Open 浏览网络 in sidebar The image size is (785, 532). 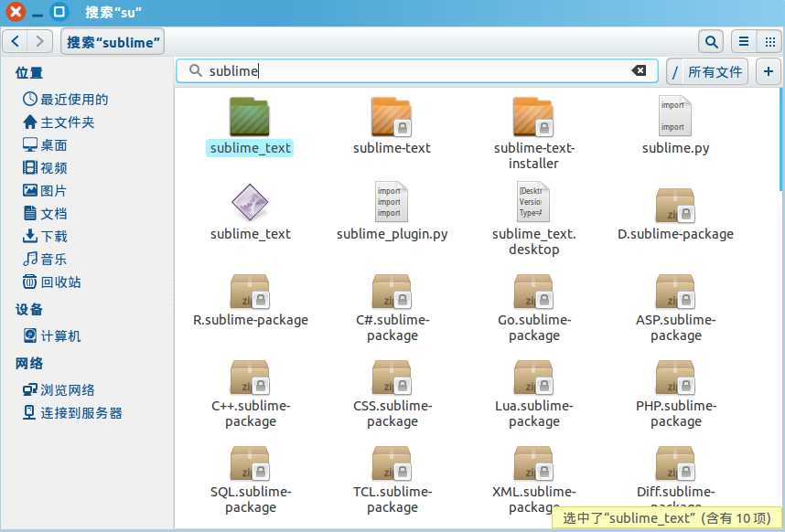[x=59, y=389]
